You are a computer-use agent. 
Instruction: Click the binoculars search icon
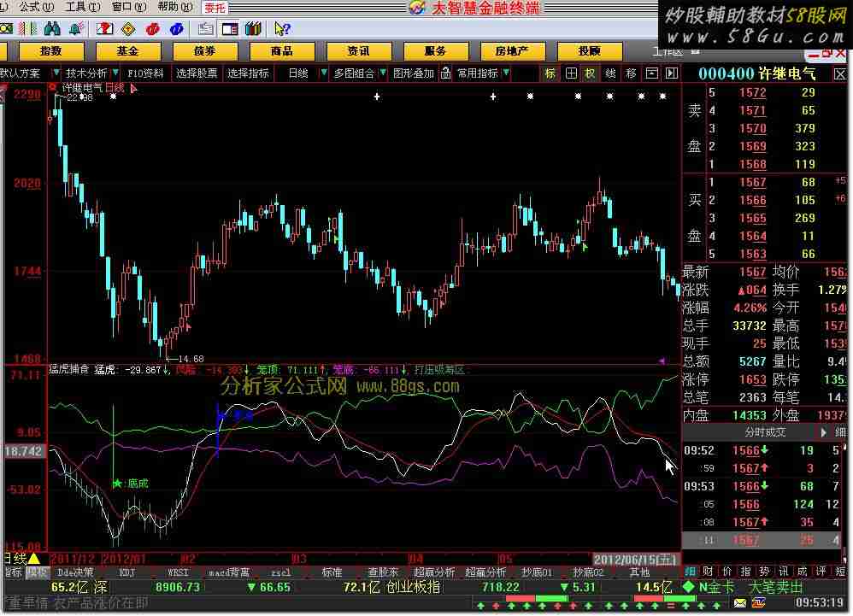(51, 28)
